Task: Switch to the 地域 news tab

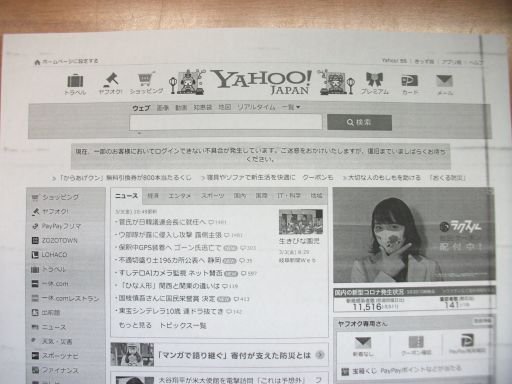Action: point(316,196)
